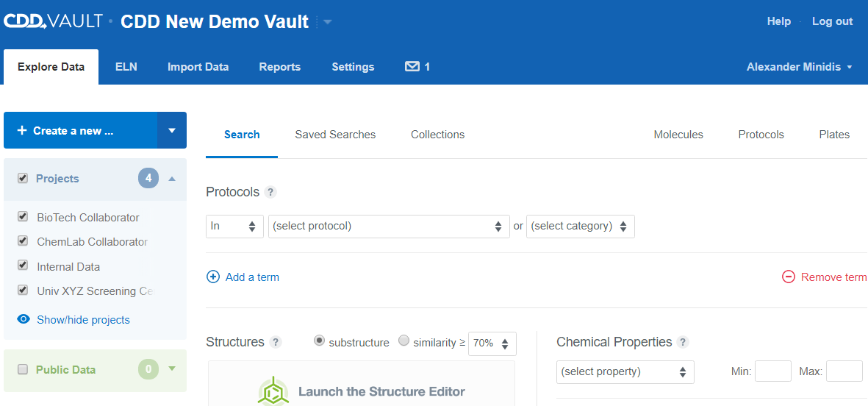Open the select category dropdown
The image size is (868, 406).
coord(580,226)
